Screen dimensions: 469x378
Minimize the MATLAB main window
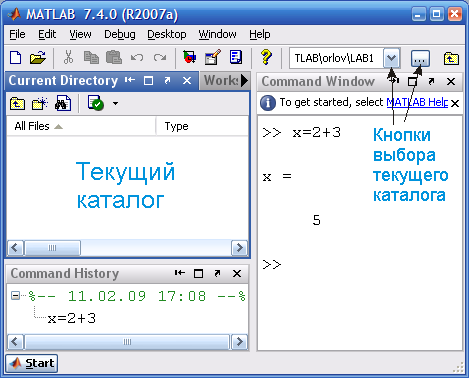(x=418, y=14)
